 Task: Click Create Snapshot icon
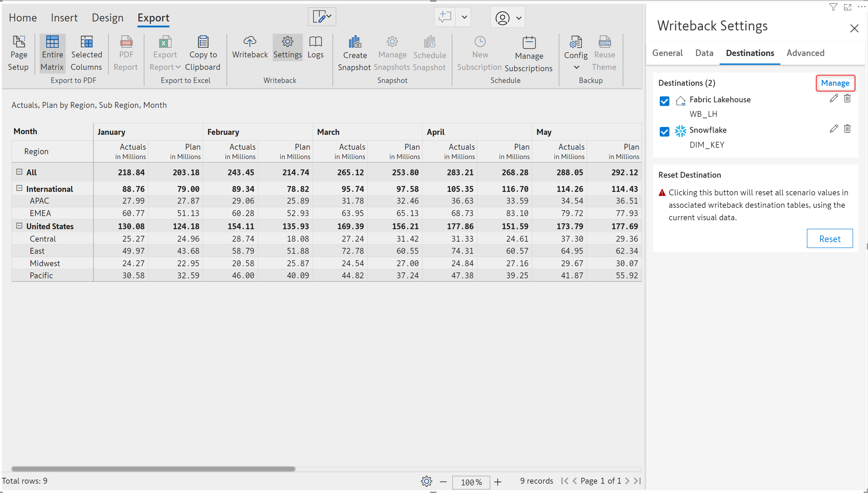[355, 42]
